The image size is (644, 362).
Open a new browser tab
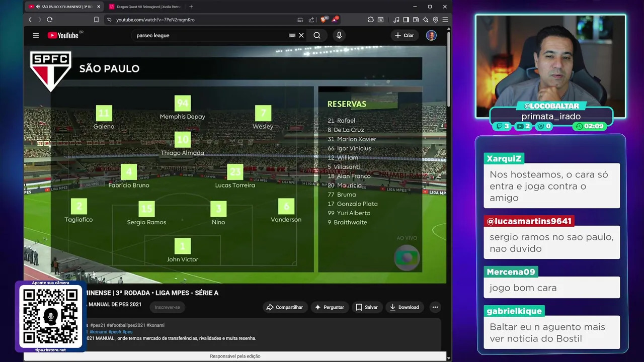[x=191, y=7]
